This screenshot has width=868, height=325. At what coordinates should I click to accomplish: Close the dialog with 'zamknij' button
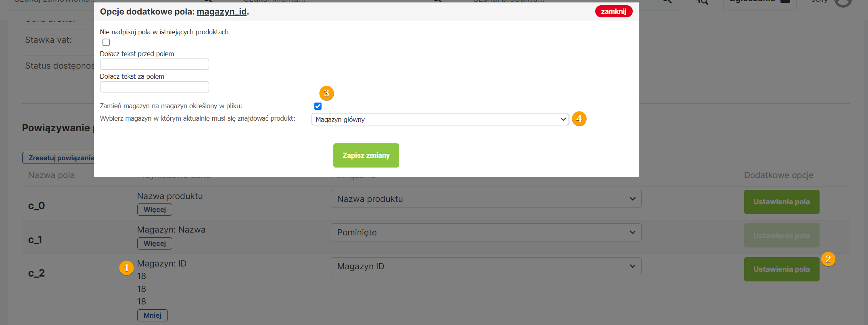click(x=613, y=11)
